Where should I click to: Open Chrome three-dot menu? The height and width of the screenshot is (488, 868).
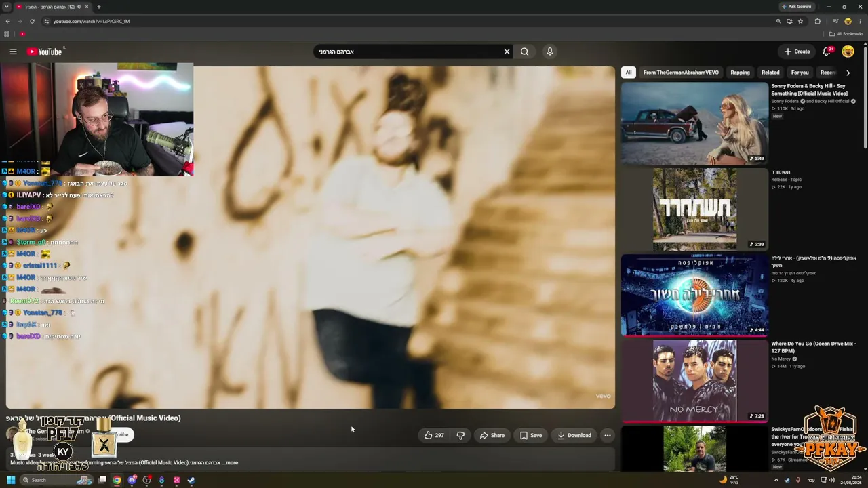pos(859,21)
